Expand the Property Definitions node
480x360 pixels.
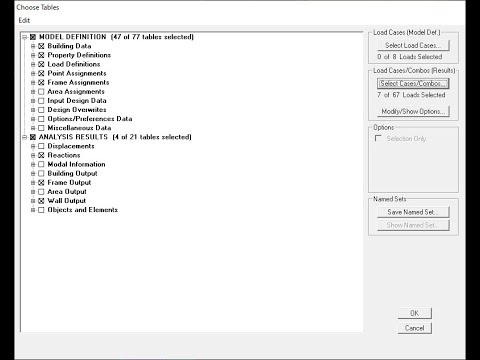click(33, 55)
